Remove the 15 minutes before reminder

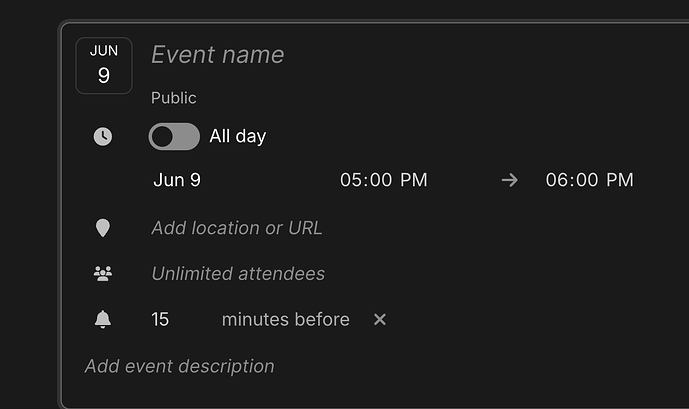pyautogui.click(x=380, y=319)
